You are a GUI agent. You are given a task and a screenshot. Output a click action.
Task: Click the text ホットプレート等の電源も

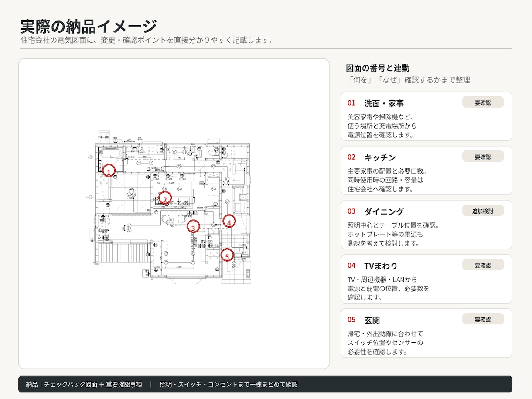point(385,234)
